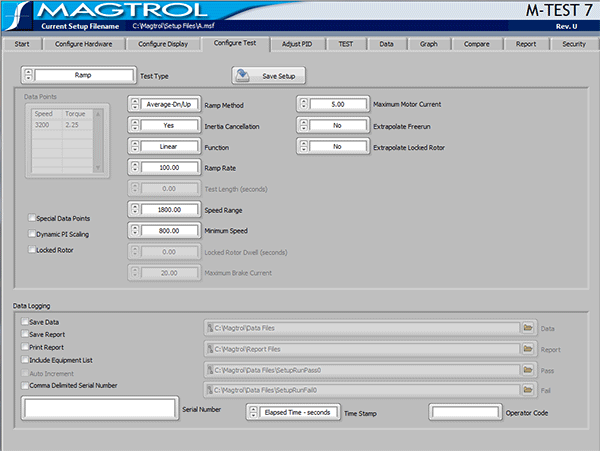Open the Security tab

pos(574,44)
